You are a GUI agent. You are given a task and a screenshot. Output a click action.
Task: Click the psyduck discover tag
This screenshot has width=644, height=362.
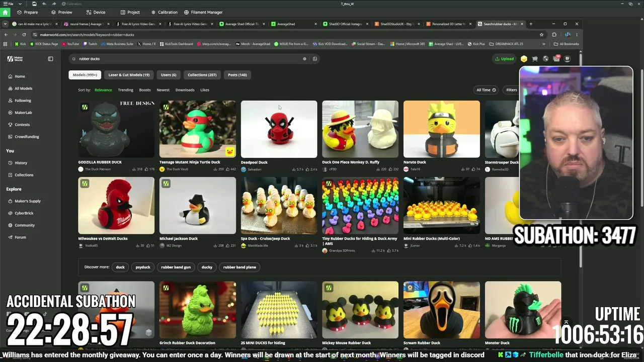tap(143, 267)
